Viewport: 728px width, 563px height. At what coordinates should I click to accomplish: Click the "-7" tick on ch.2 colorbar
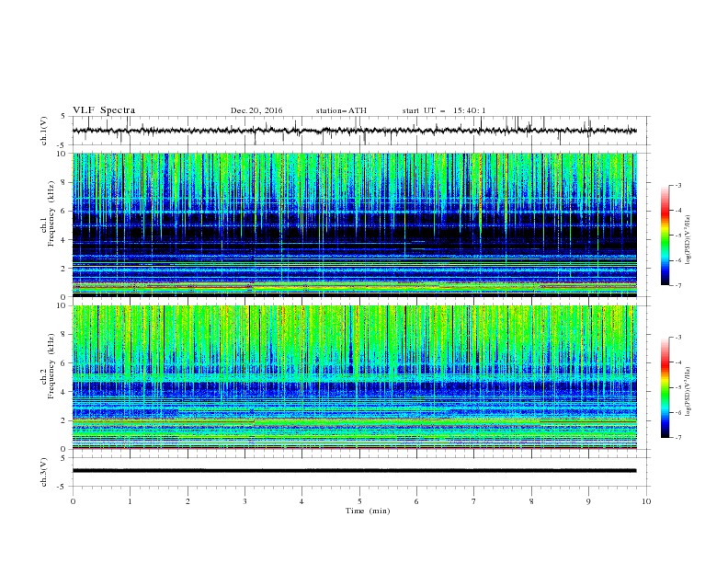pyautogui.click(x=678, y=438)
